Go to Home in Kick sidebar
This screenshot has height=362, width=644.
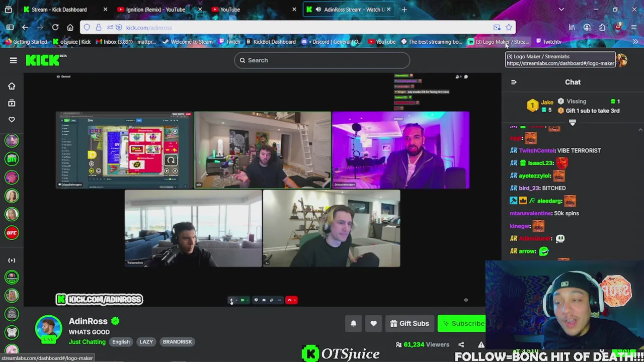12,86
